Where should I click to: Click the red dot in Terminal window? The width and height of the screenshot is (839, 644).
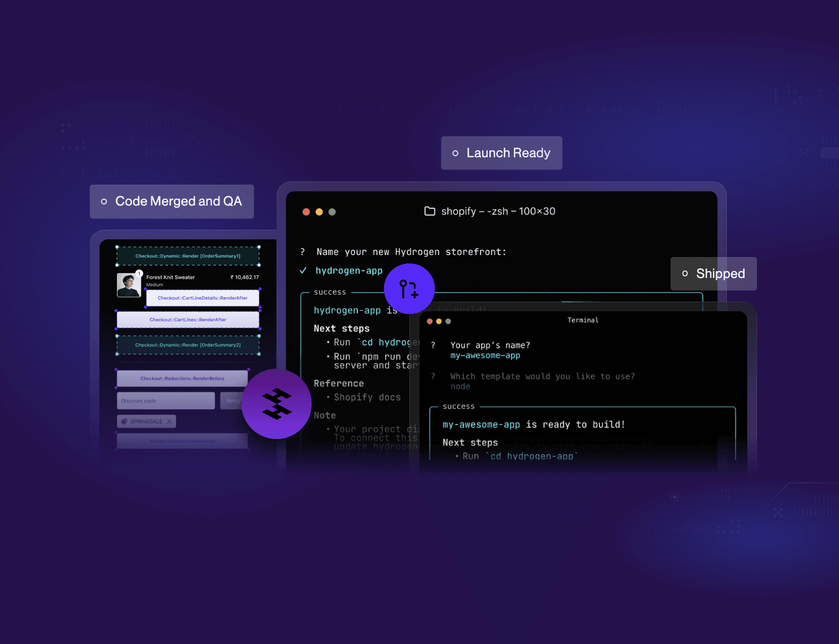point(430,321)
